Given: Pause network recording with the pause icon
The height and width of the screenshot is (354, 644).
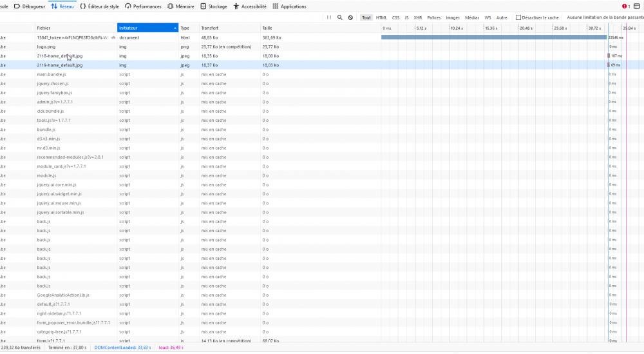Looking at the screenshot, I should tap(329, 17).
